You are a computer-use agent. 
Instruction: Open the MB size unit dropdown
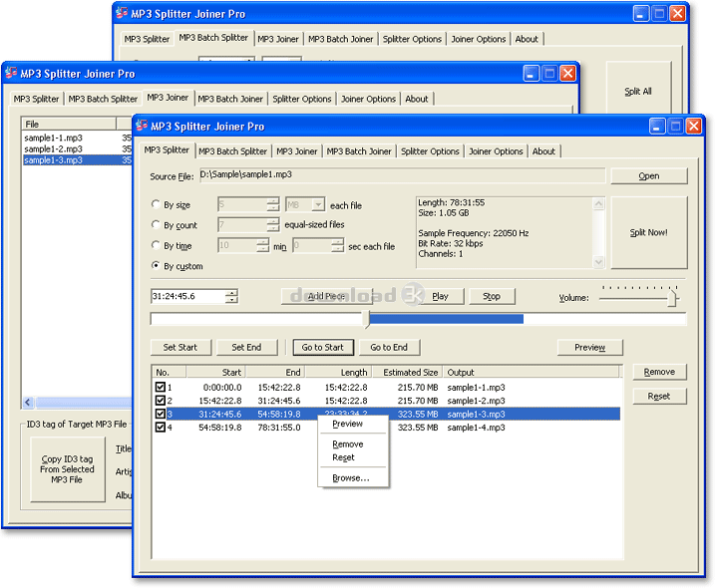[x=318, y=204]
